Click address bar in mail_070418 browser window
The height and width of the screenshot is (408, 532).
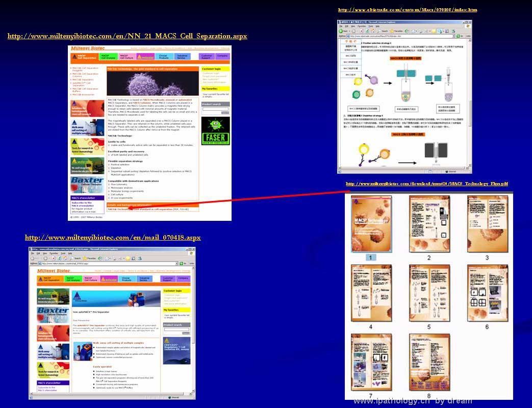point(108,264)
